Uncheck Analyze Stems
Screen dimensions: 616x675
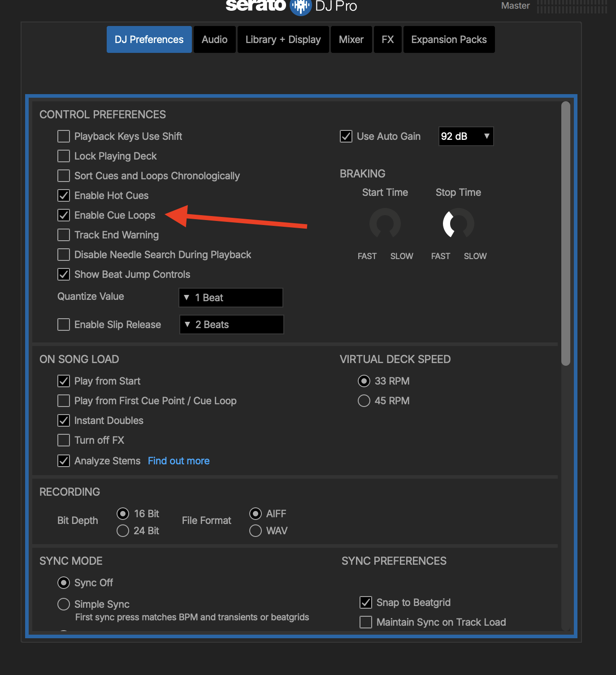[x=64, y=461]
